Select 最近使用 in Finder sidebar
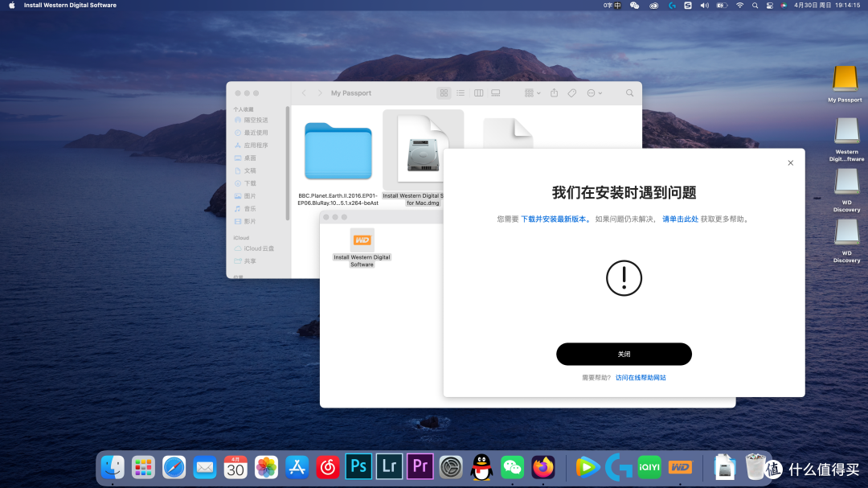Viewport: 868px width, 488px height. [x=256, y=133]
